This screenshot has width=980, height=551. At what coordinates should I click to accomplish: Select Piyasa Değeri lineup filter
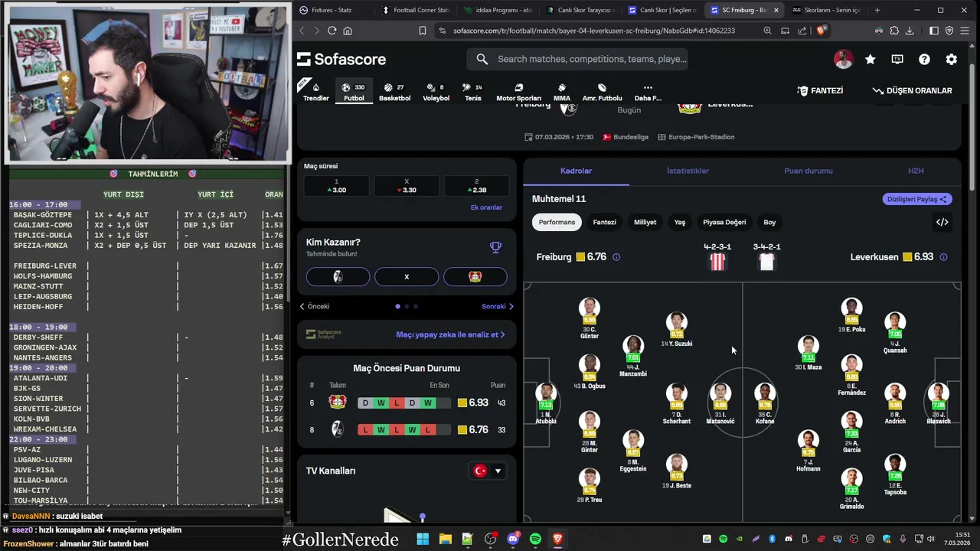[x=724, y=222]
